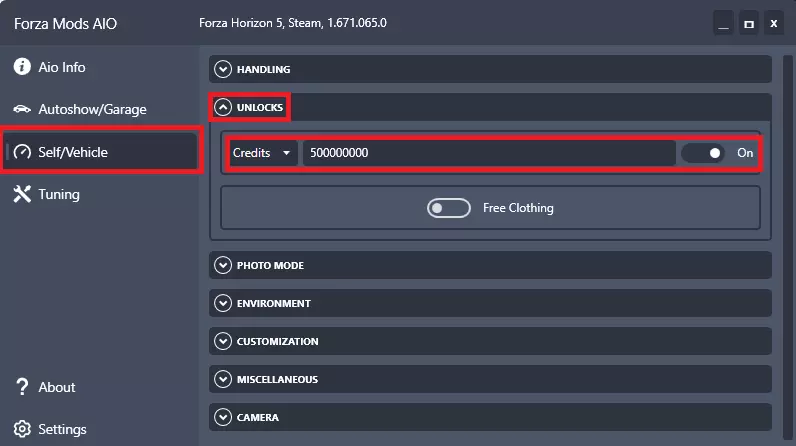Click the Aio Info circle icon
This screenshot has width=796, height=446.
coord(22,66)
